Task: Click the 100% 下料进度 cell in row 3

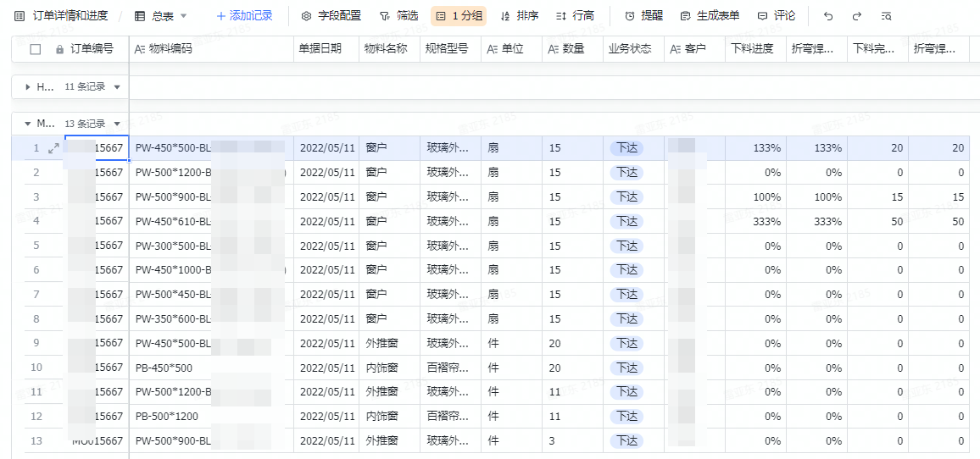Action: click(755, 196)
